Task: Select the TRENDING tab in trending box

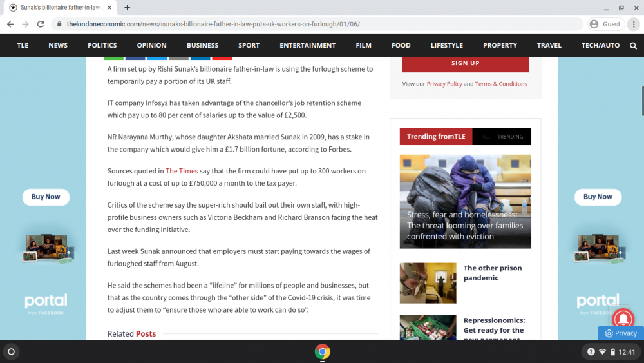Action: [x=510, y=137]
